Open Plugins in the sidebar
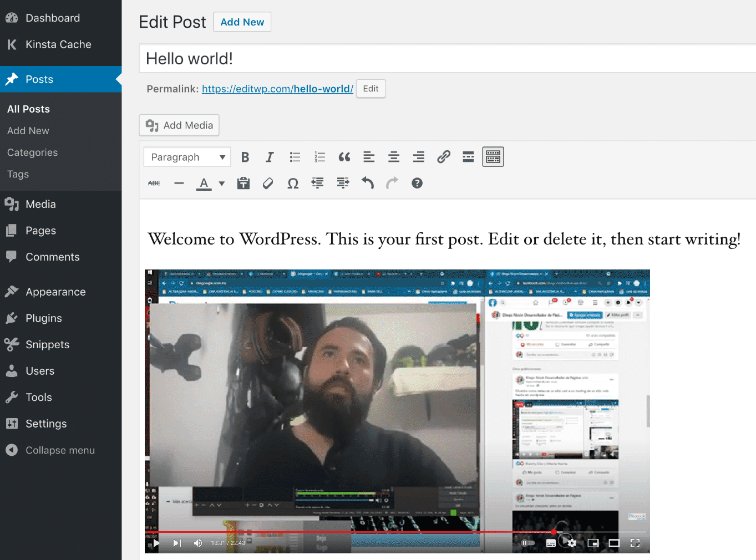This screenshot has height=560, width=756. click(x=60, y=318)
